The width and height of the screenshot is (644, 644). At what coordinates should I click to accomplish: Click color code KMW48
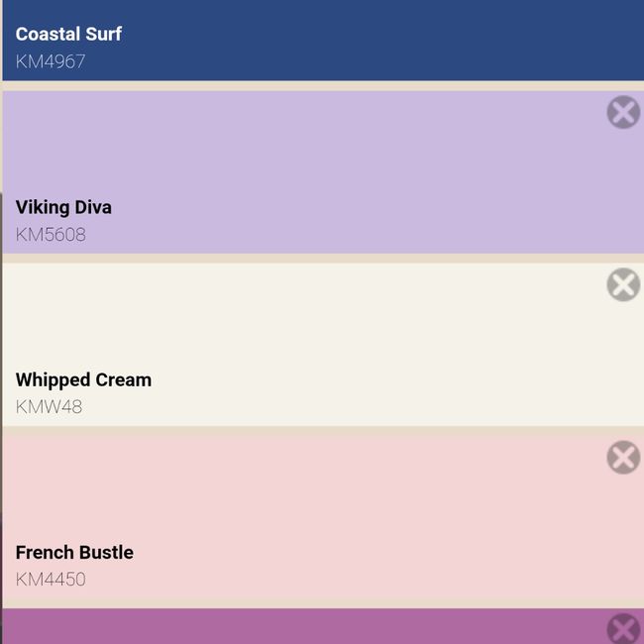[49, 407]
